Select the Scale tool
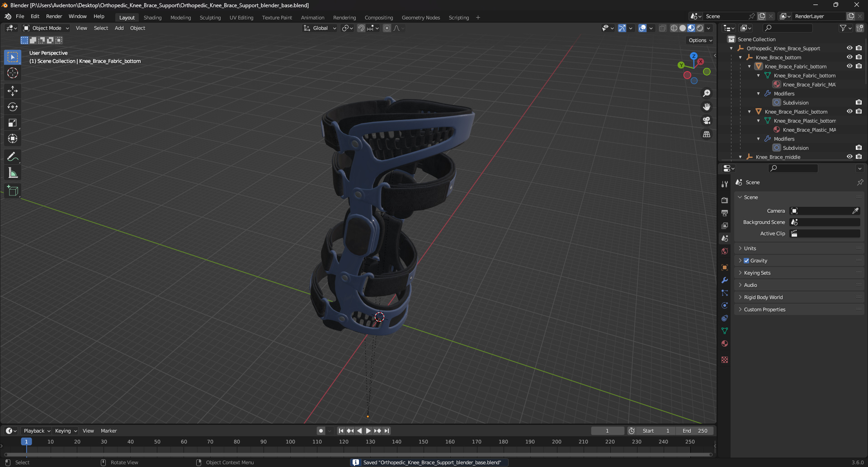Screen dimensions: 868x467 [13, 123]
